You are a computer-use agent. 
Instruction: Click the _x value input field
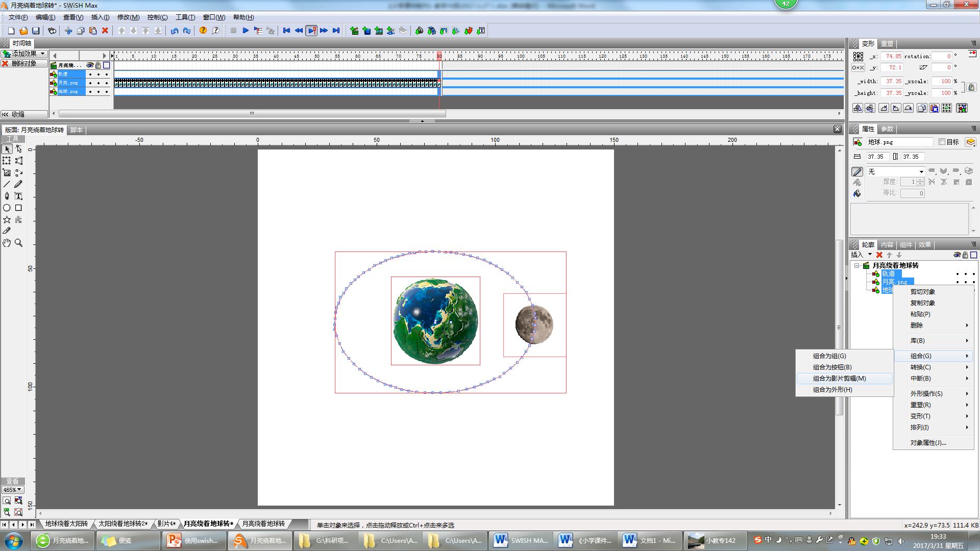[x=892, y=56]
